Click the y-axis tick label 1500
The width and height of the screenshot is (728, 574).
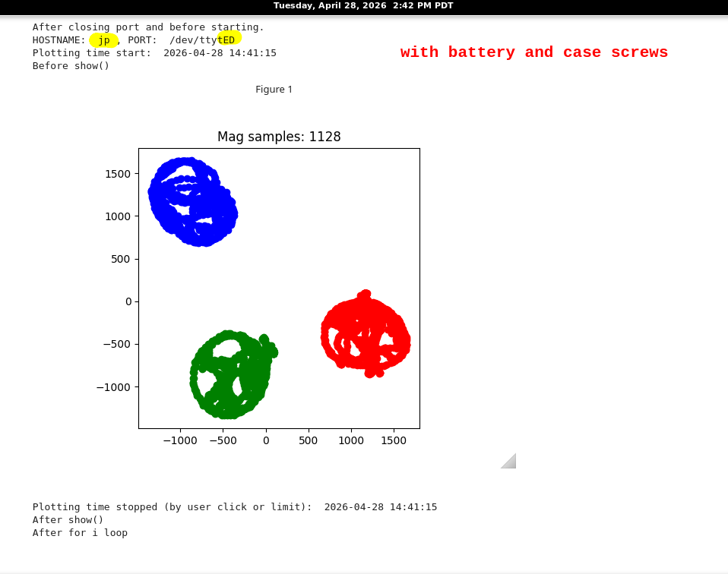click(117, 174)
